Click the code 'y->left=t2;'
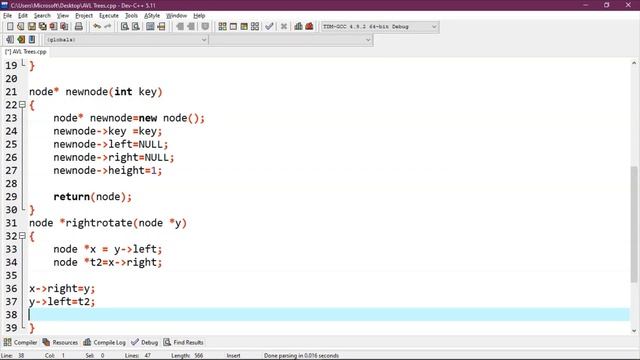 pos(62,302)
